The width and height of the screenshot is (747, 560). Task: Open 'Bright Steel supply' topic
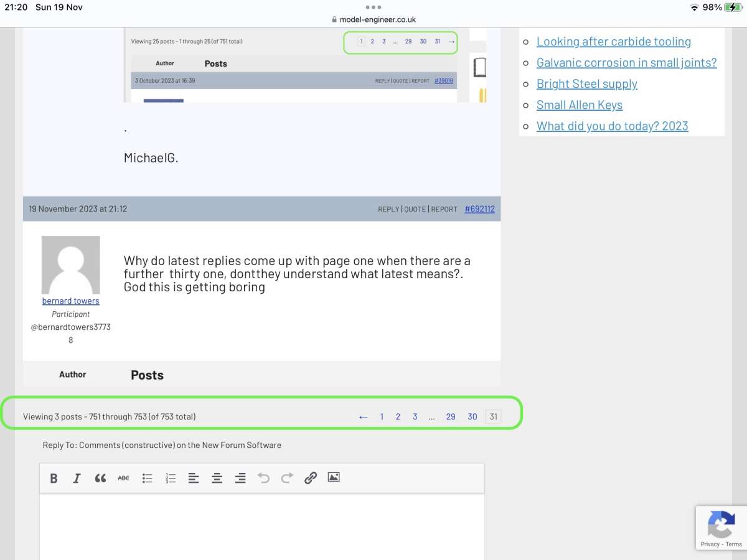click(x=587, y=84)
